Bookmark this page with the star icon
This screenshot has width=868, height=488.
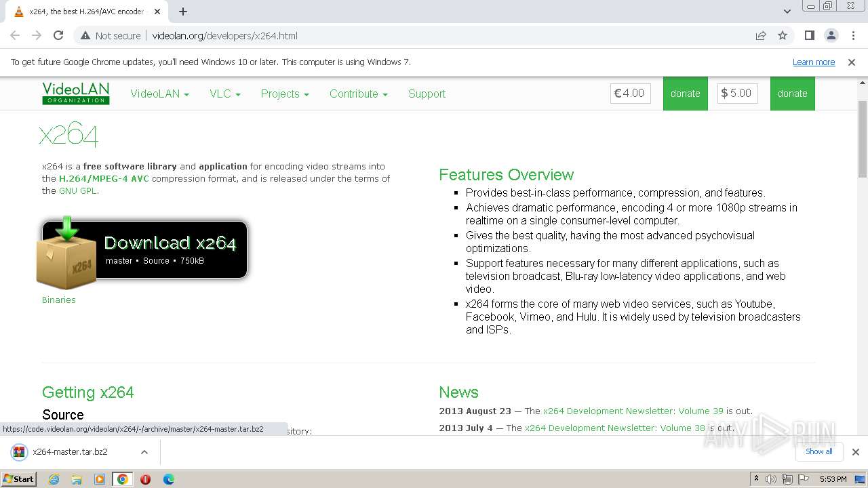point(783,35)
